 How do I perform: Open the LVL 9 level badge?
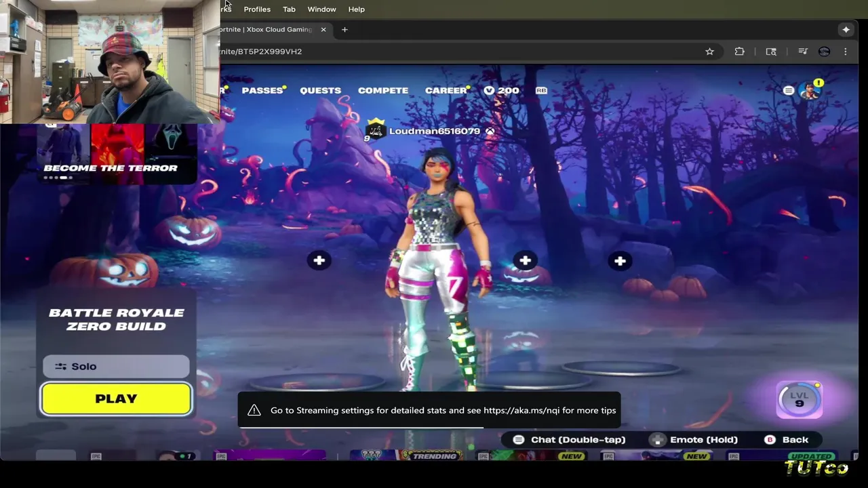pyautogui.click(x=800, y=399)
